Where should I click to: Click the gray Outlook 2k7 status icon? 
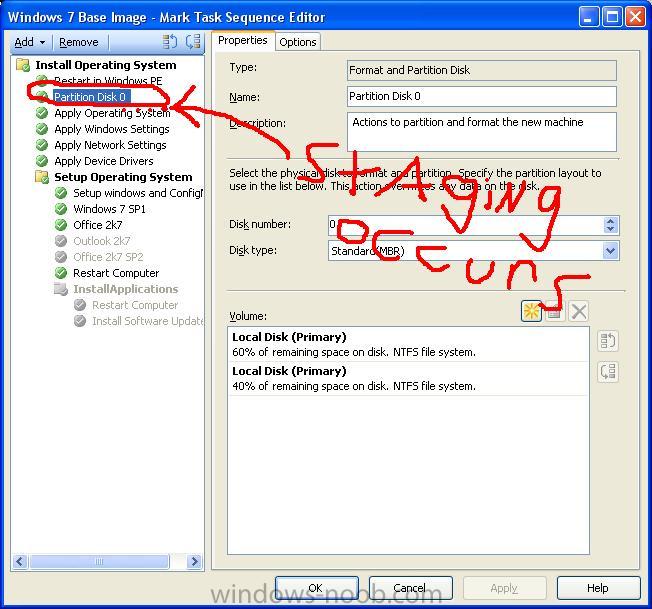tap(61, 241)
